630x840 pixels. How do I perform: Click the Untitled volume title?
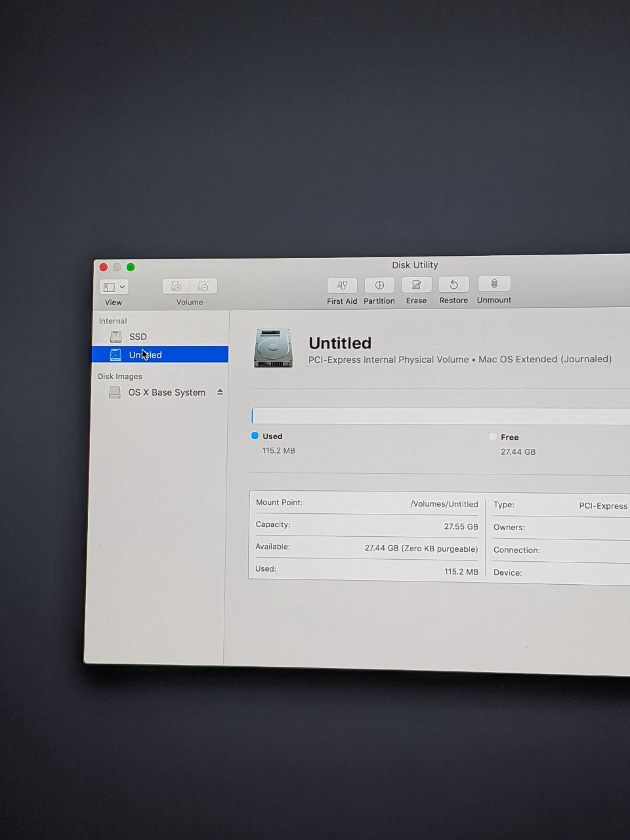340,343
